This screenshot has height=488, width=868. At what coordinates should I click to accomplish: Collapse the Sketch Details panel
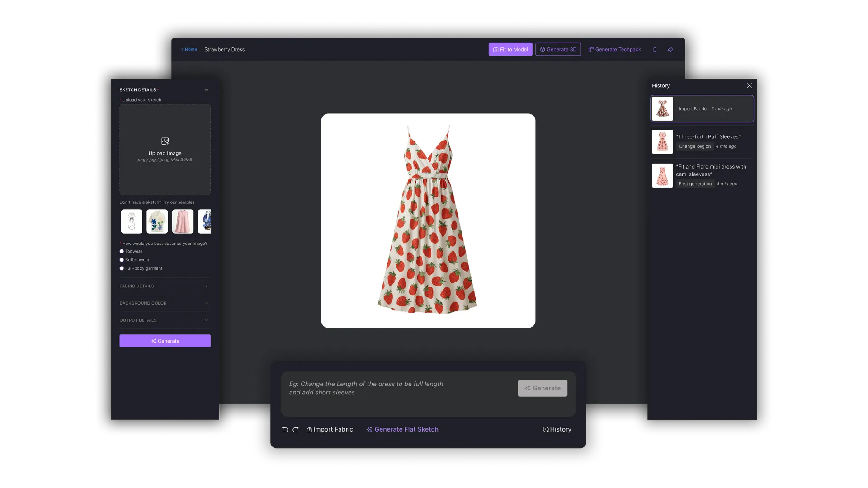tap(206, 90)
